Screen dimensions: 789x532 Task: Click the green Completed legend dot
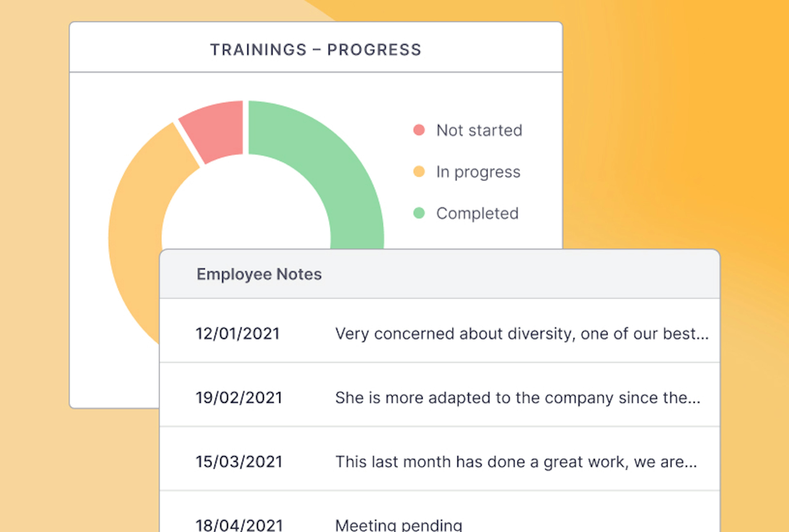click(x=419, y=213)
